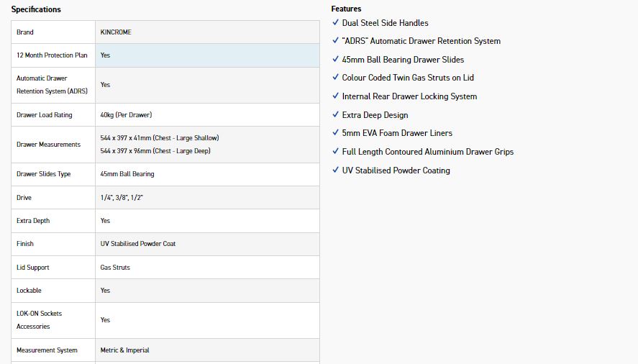Click checkmark next to Internal Rear Drawer Locking
The width and height of the screenshot is (638, 364).
pyautogui.click(x=335, y=96)
